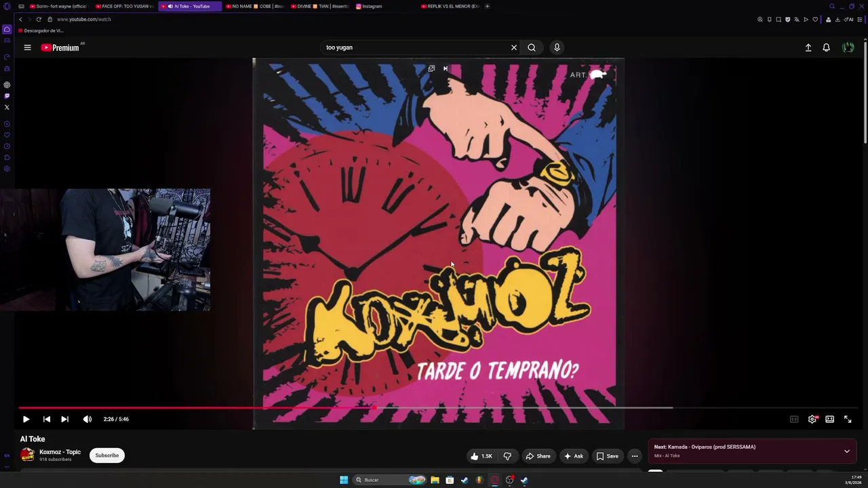
Task: Subscribe to Koxmoz - Topic
Action: 107,455
